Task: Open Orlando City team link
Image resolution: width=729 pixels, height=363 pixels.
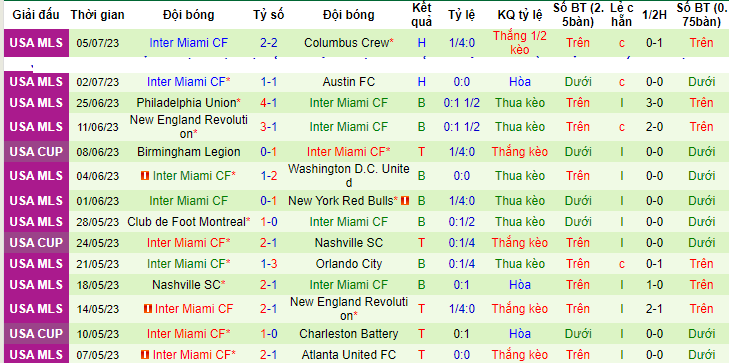Action: tap(349, 264)
